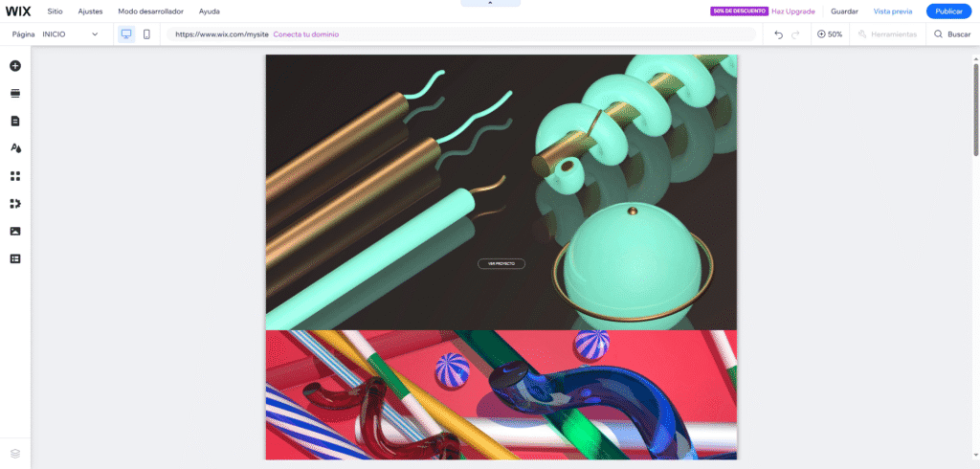Open the Pages and Menu icon
980x469 pixels.
click(15, 122)
